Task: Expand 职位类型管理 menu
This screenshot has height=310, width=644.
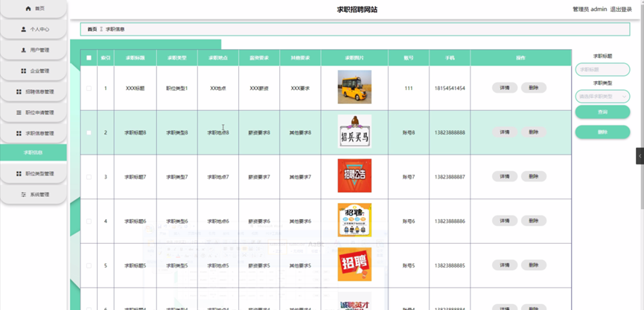Action: 34,174
